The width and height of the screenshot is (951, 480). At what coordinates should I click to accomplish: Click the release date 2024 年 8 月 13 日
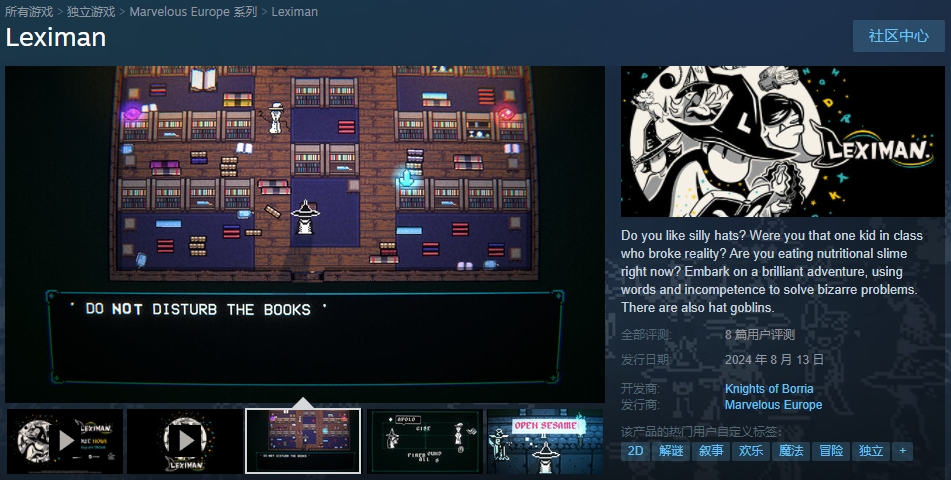pos(774,359)
